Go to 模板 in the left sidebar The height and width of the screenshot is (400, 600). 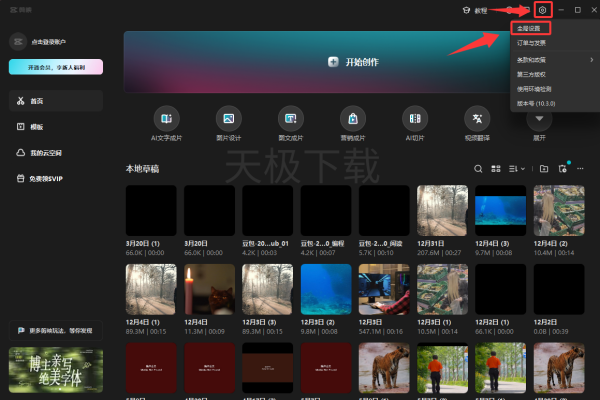[37, 127]
